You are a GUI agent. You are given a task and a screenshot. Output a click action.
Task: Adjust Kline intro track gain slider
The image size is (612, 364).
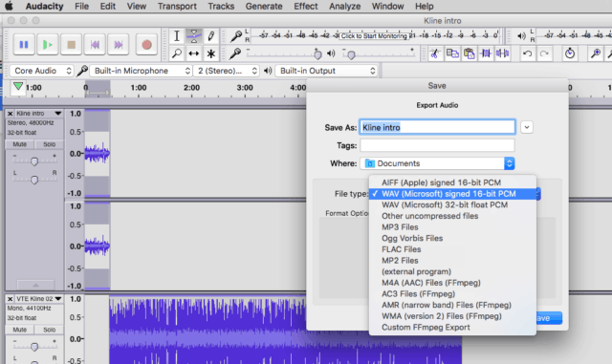[x=34, y=161]
